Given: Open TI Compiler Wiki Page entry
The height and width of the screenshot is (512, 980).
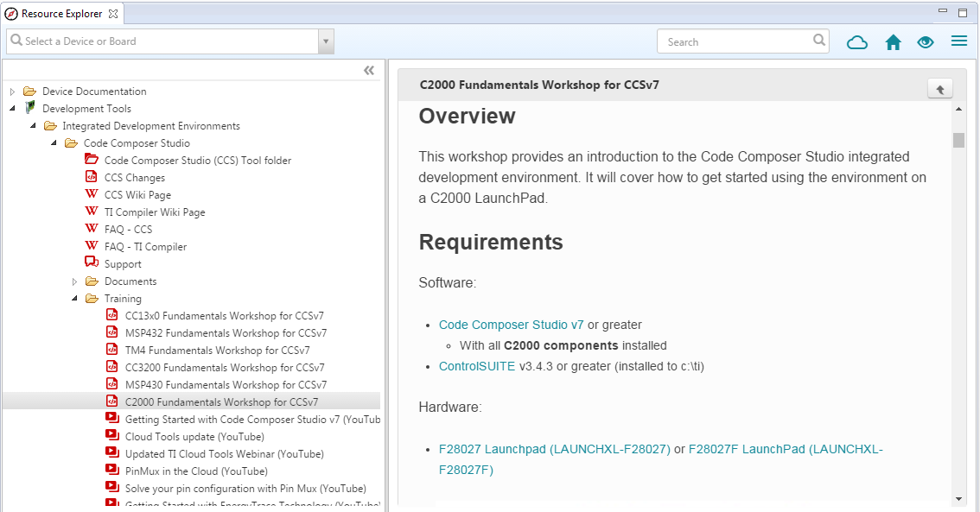Looking at the screenshot, I should (155, 212).
